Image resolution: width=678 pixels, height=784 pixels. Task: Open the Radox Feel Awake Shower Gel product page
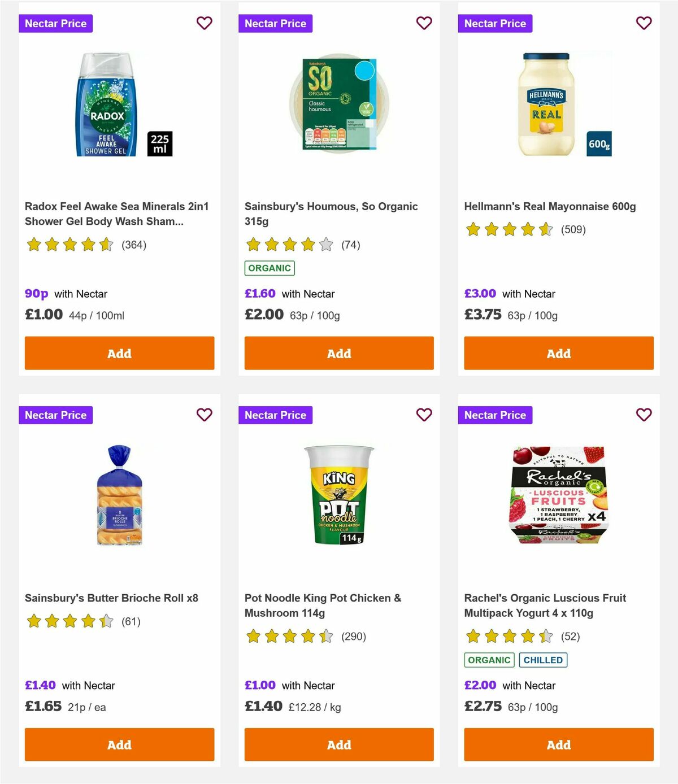coord(116,214)
